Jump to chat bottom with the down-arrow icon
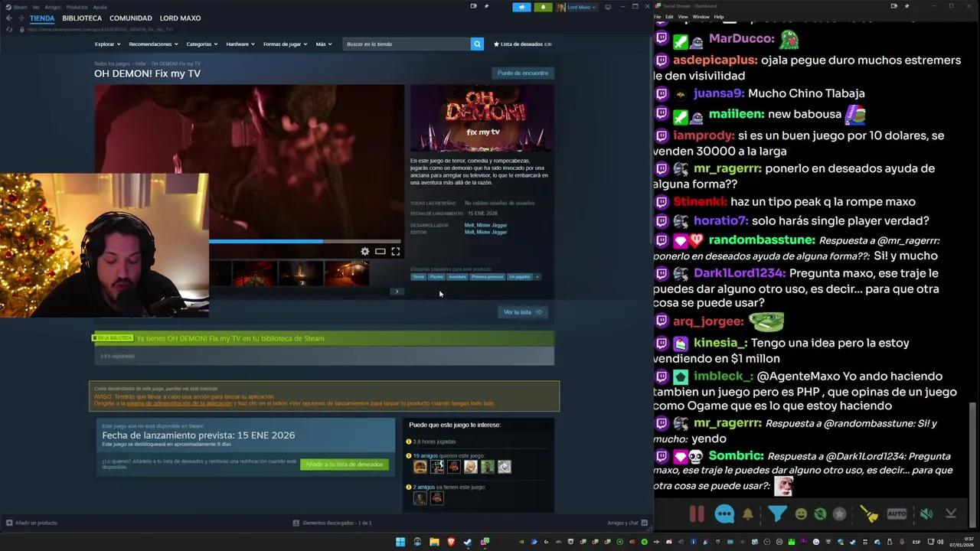Image resolution: width=980 pixels, height=551 pixels. pyautogui.click(x=951, y=514)
